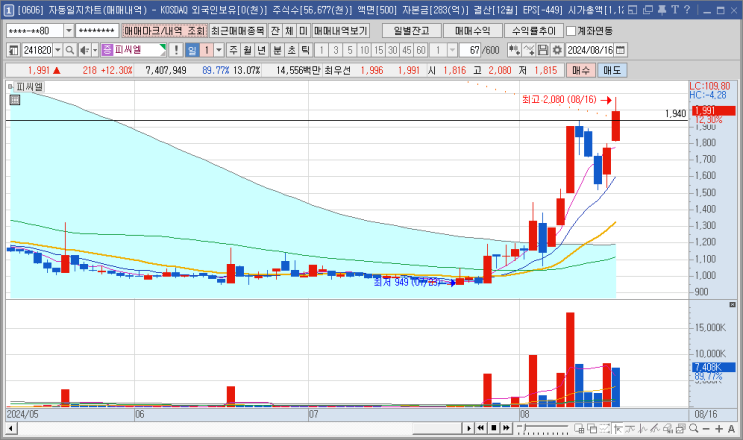Screen dimensions: 743x440
Task: Open the 일별잔고 tab button
Action: tap(412, 31)
